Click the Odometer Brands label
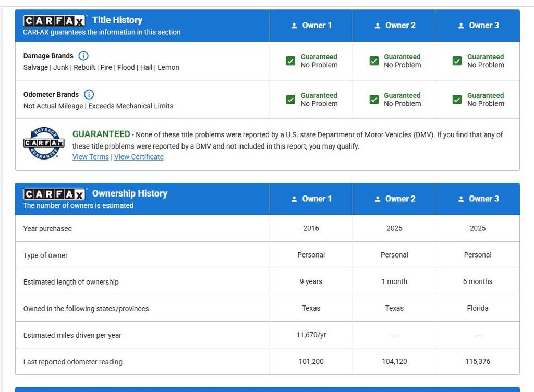The width and height of the screenshot is (534, 392). point(51,94)
